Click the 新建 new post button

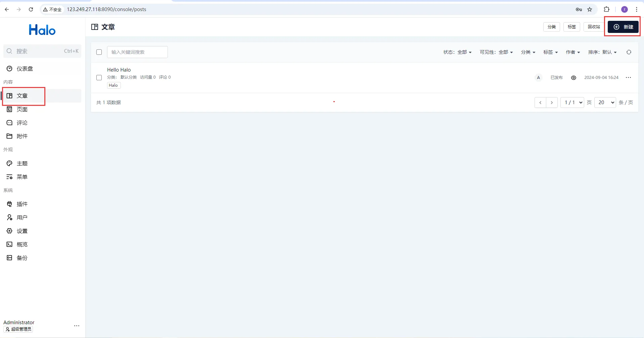(x=623, y=27)
